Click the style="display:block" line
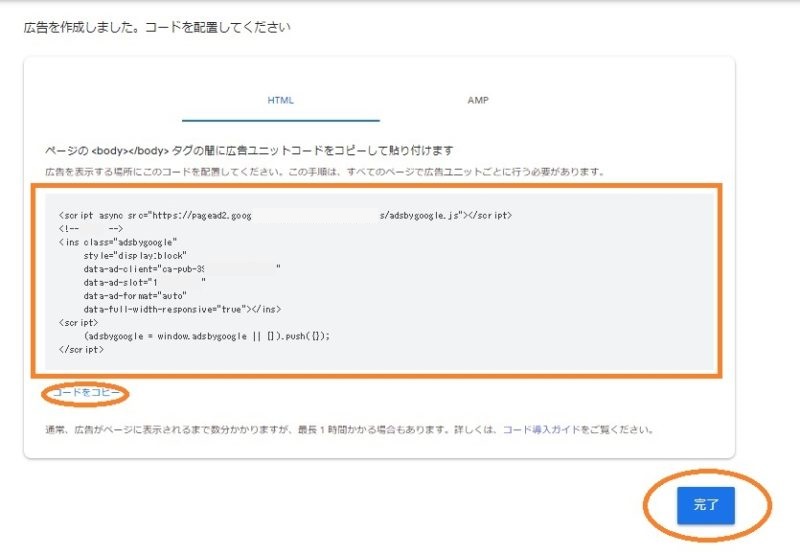 tap(135, 255)
